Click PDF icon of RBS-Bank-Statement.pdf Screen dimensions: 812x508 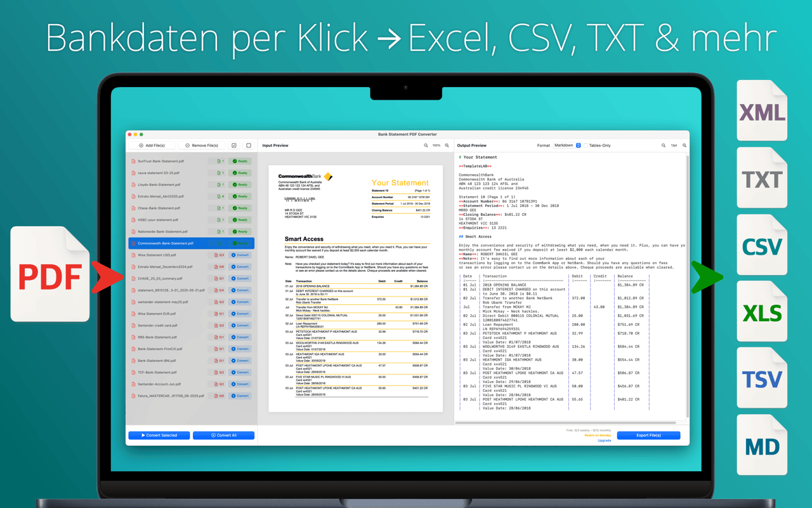[x=133, y=337]
